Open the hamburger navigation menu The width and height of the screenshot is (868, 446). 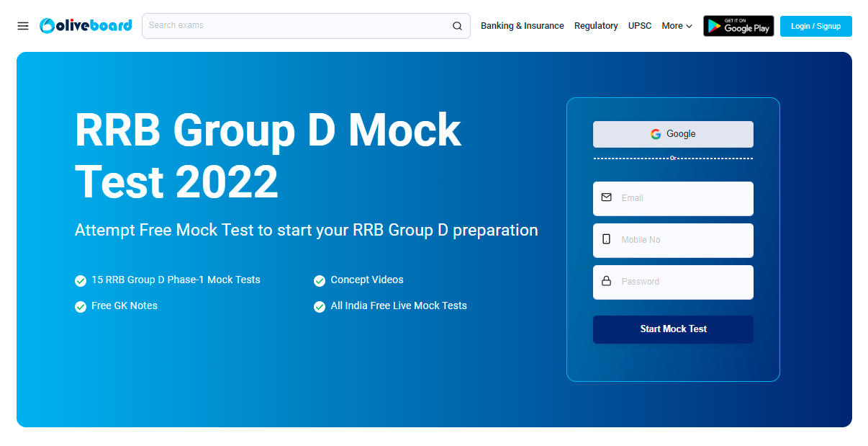[x=23, y=26]
